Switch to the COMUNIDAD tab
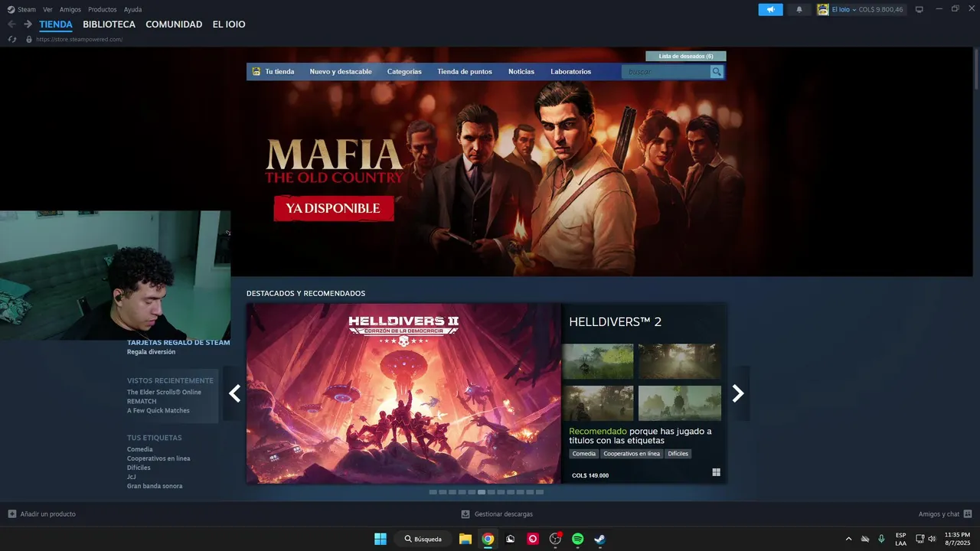This screenshot has height=551, width=980. [174, 24]
